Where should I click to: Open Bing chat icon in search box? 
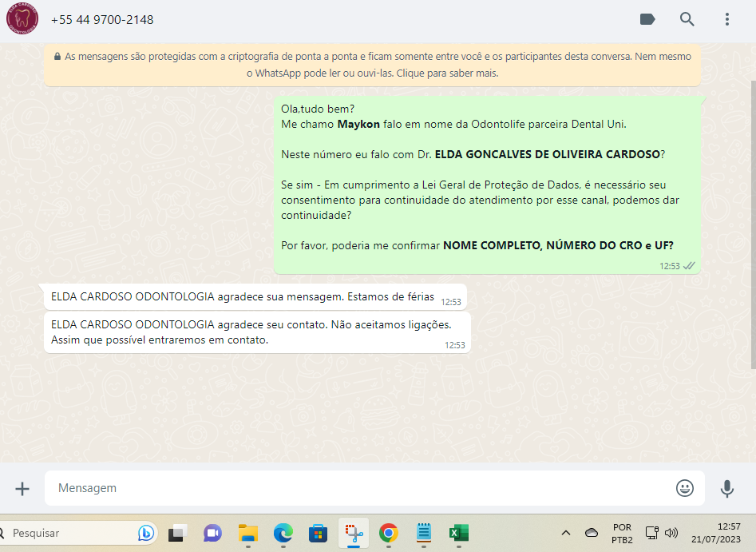(145, 533)
